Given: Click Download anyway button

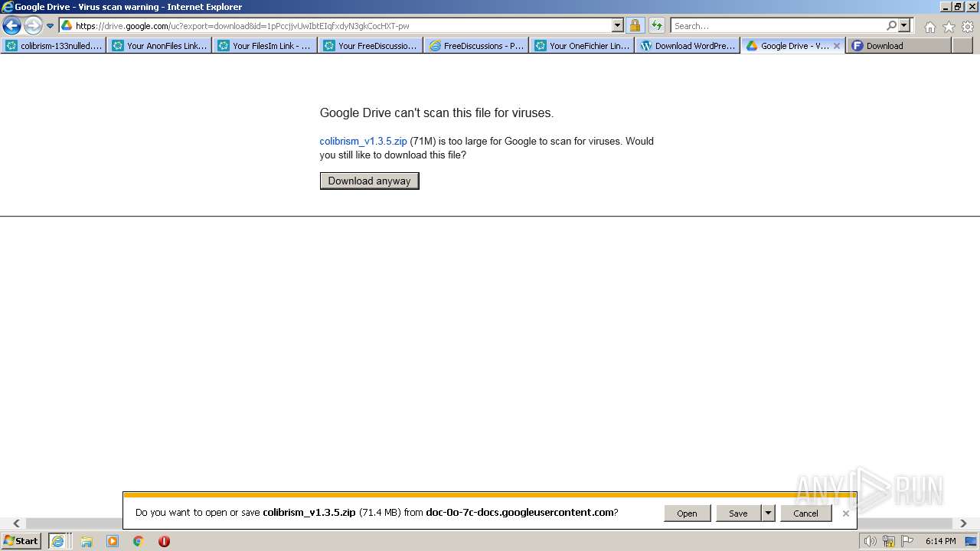Looking at the screenshot, I should click(x=369, y=181).
